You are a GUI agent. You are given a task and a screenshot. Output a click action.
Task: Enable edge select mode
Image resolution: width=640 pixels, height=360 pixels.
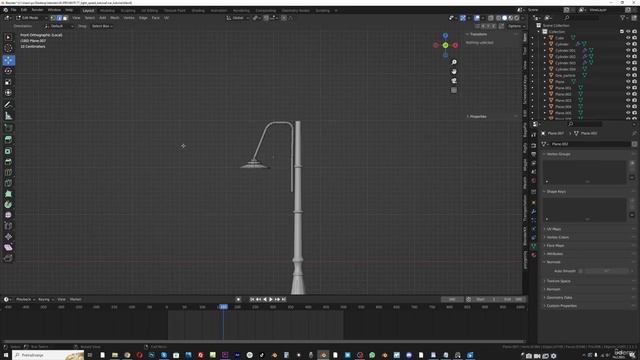(59, 18)
